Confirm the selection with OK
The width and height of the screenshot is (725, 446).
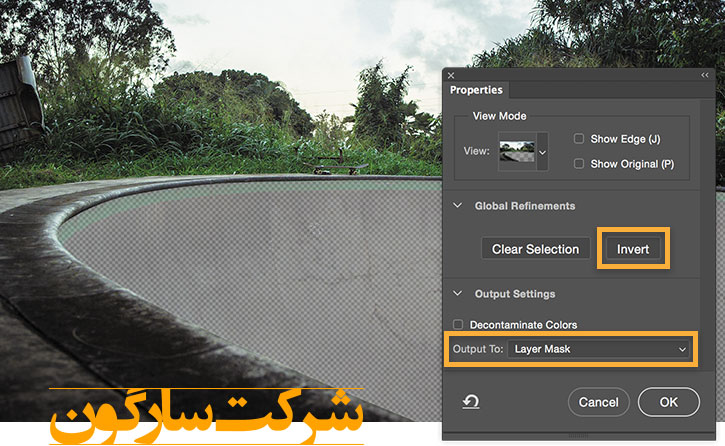coord(667,402)
